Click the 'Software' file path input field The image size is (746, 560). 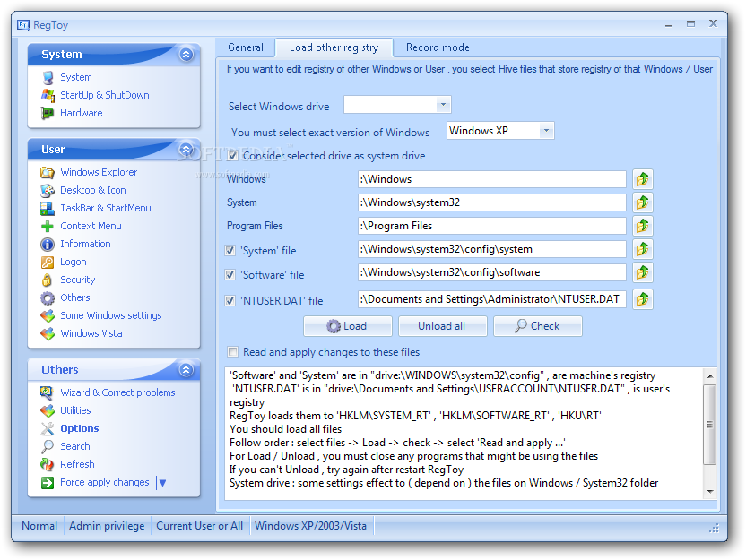(x=492, y=272)
